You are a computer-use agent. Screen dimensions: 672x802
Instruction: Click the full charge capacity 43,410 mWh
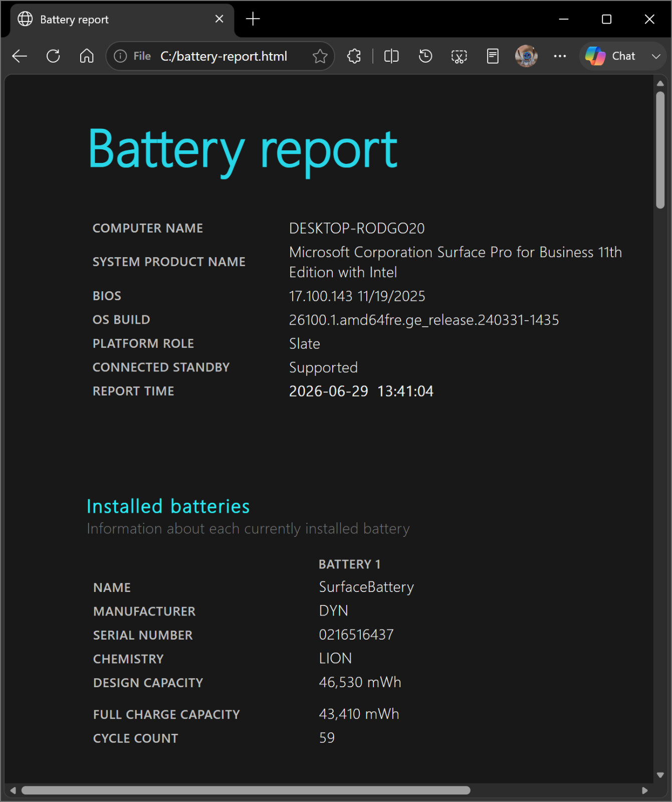point(359,714)
